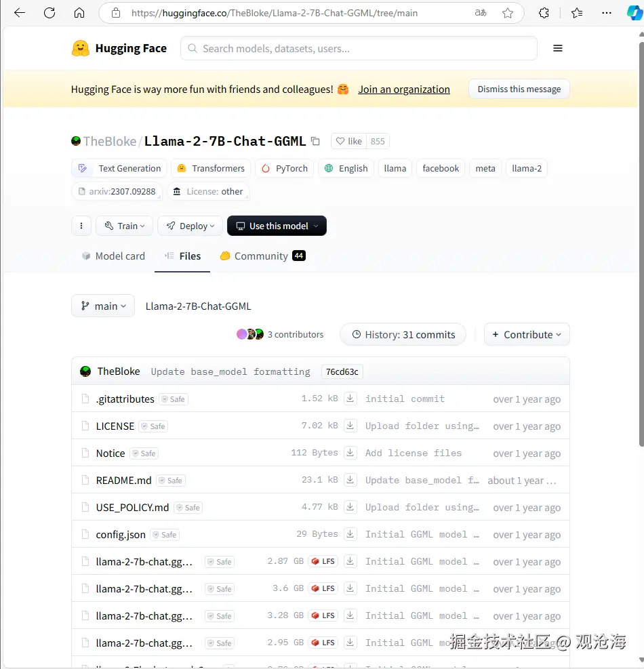The width and height of the screenshot is (644, 669).
Task: Open the Copilot sidebar icon
Action: pyautogui.click(x=635, y=13)
